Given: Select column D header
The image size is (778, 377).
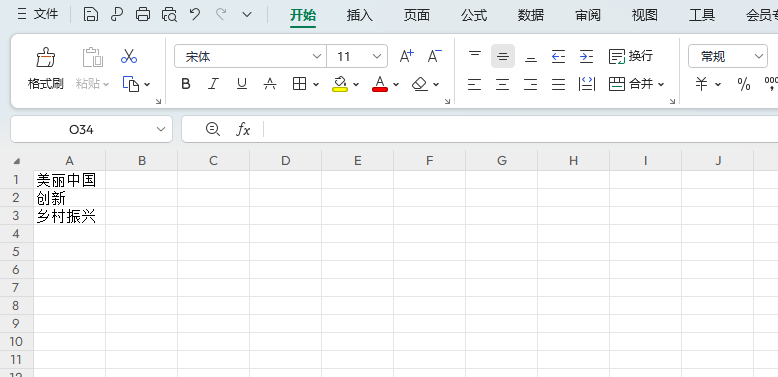Looking at the screenshot, I should pos(285,161).
